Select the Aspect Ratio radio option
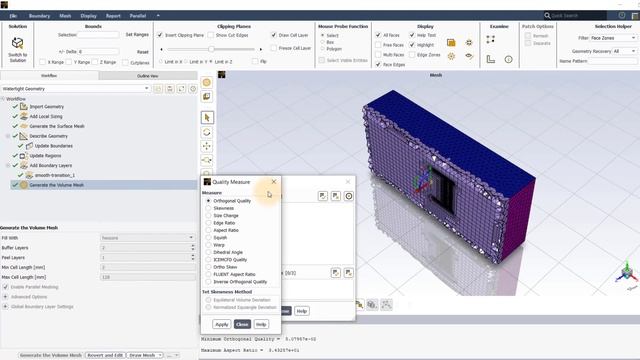Screen dimensions: 640x360 (x=209, y=230)
